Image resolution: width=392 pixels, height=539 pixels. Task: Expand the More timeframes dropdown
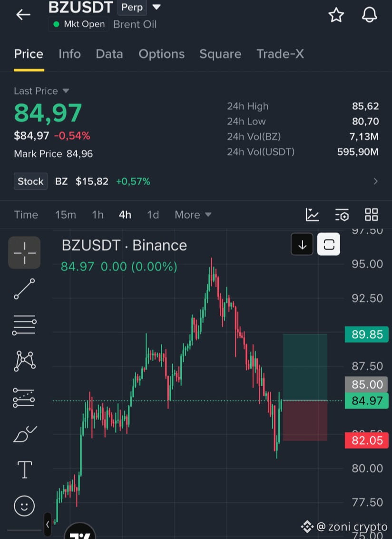tap(193, 215)
